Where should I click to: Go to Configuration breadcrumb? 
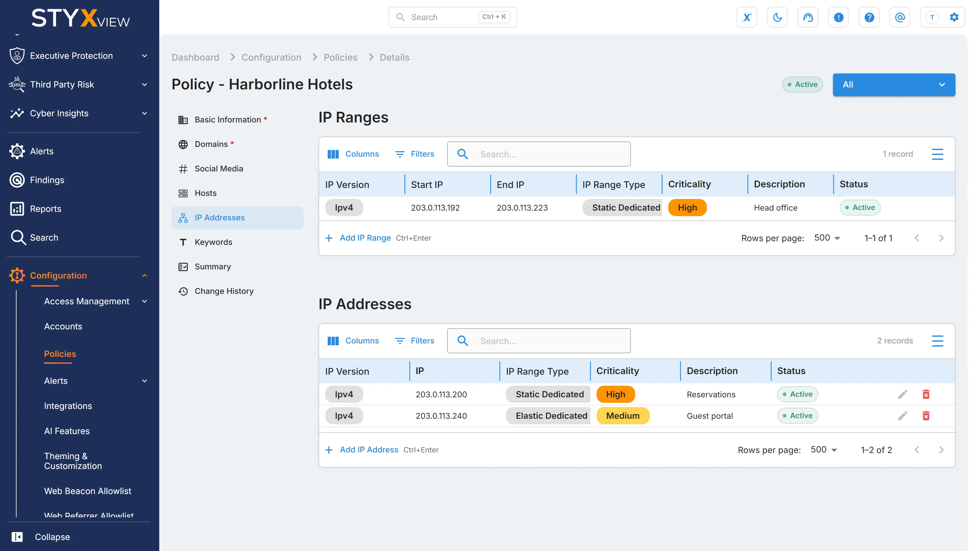coord(271,58)
